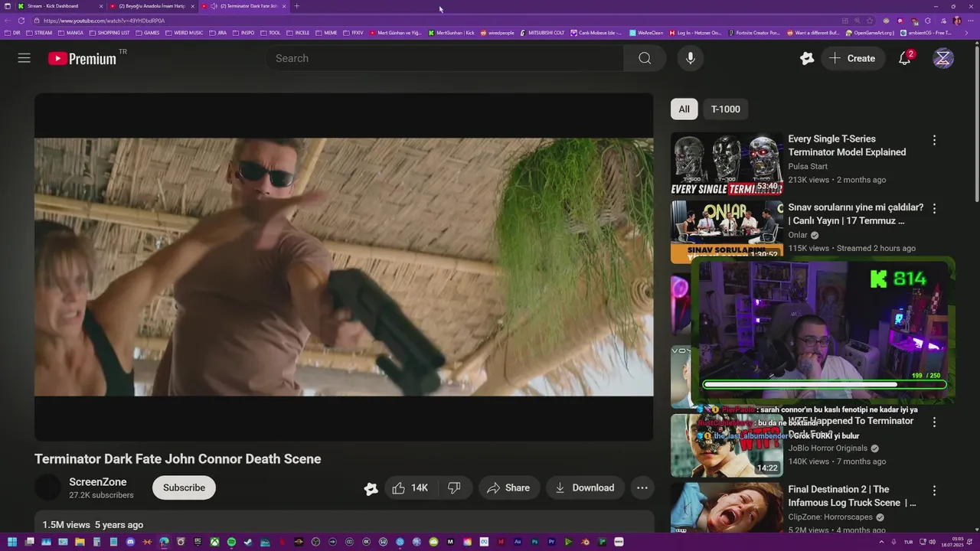Open the JoBlo Horror Originals channel name

pyautogui.click(x=828, y=448)
